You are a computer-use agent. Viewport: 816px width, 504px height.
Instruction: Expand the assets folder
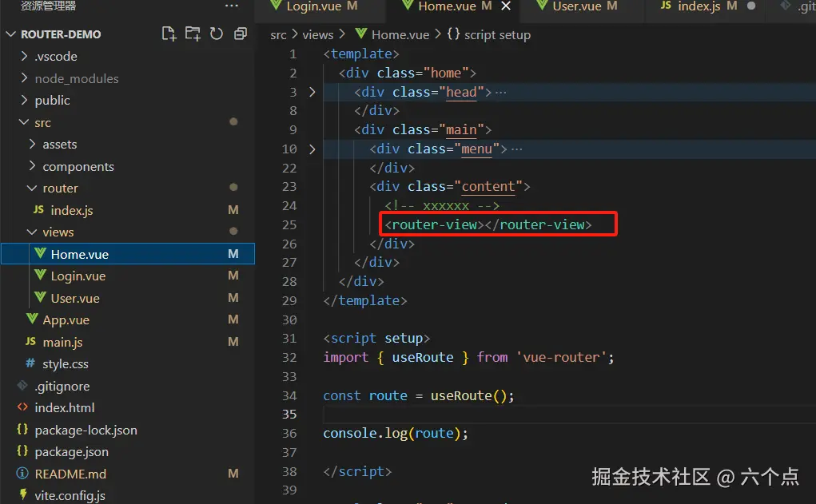point(32,144)
